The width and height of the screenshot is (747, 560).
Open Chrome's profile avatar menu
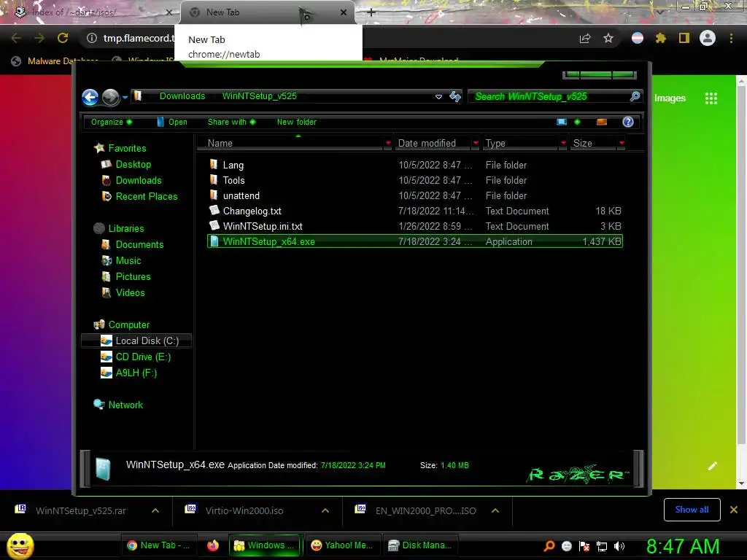[708, 38]
